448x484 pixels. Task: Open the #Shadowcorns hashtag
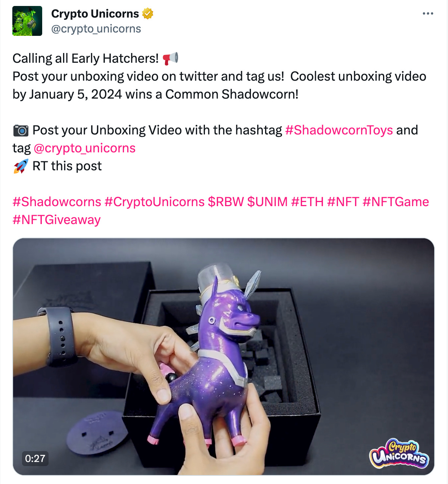[x=57, y=202]
